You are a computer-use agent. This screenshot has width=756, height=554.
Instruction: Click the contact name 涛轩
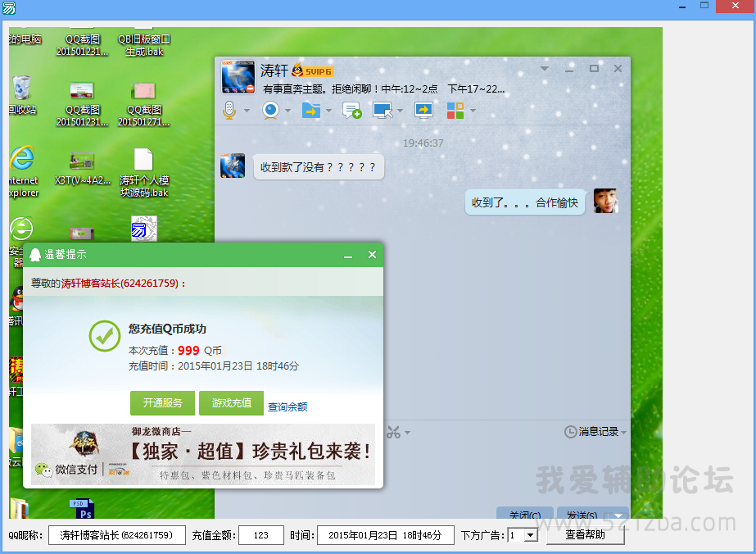(x=274, y=70)
